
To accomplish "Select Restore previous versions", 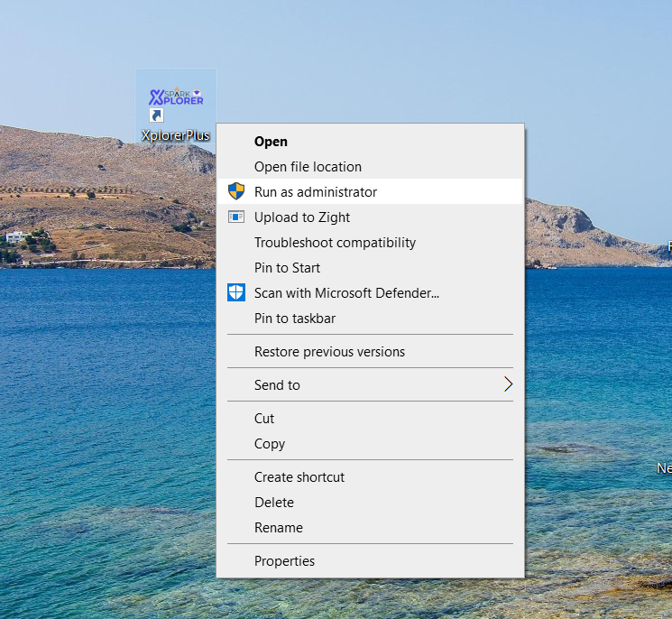I will pos(329,351).
